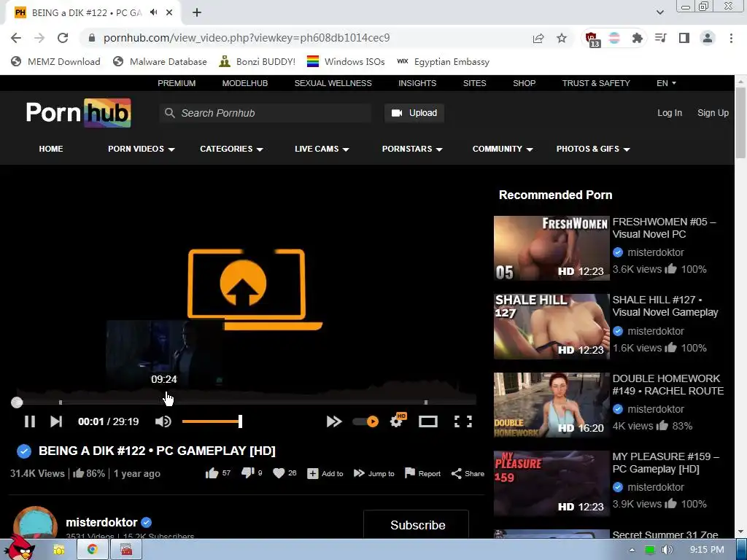Open the Jump to option
Image resolution: width=747 pixels, height=560 pixels.
click(x=374, y=473)
